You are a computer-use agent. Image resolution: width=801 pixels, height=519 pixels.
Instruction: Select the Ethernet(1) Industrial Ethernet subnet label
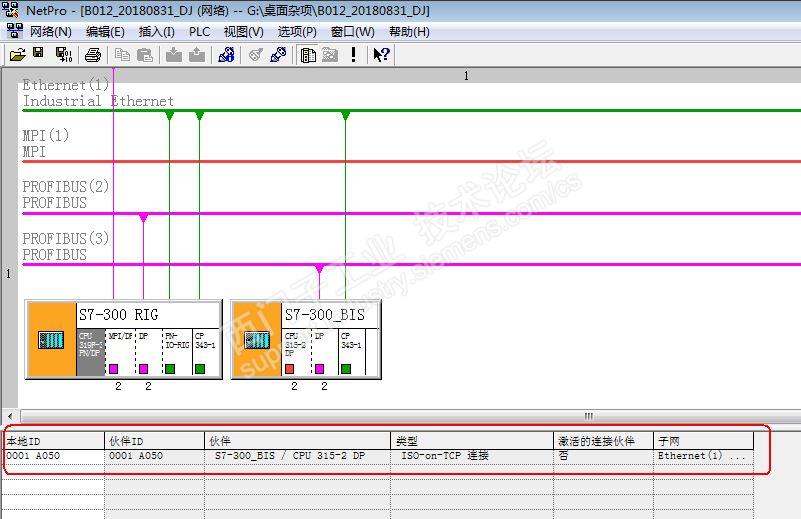tap(98, 93)
